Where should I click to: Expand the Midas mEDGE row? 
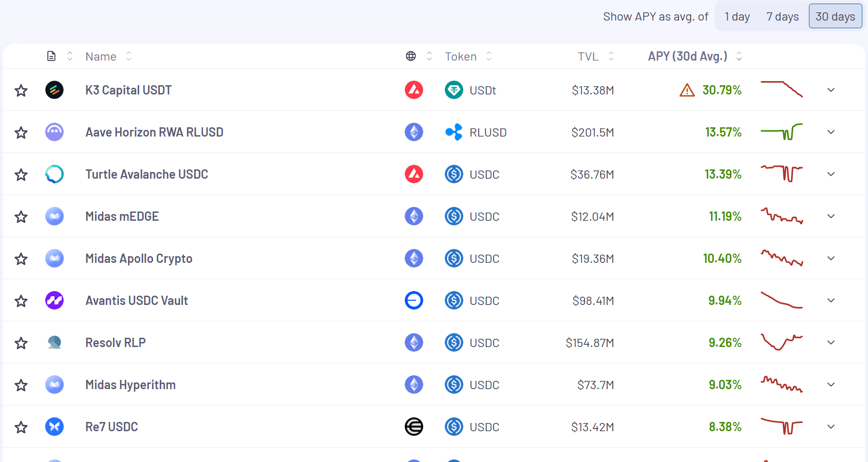pos(831,217)
